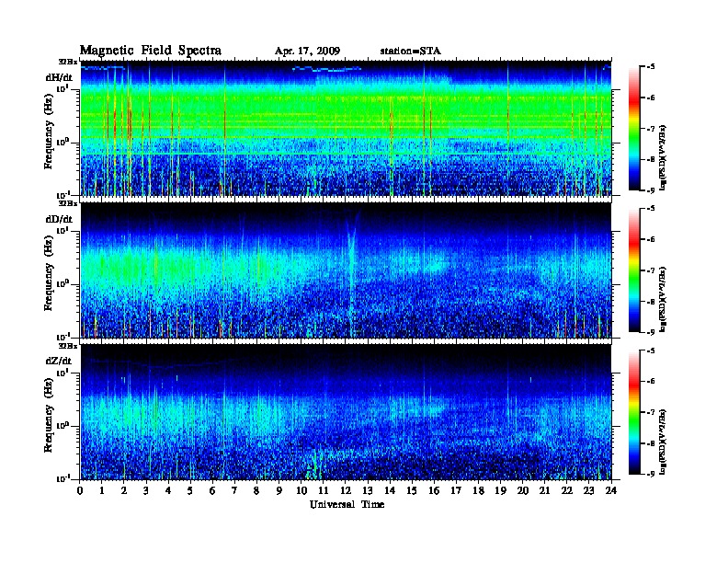The image size is (728, 563).
Task: Click the color bar beside the dH/dt panel
Action: pos(634,128)
